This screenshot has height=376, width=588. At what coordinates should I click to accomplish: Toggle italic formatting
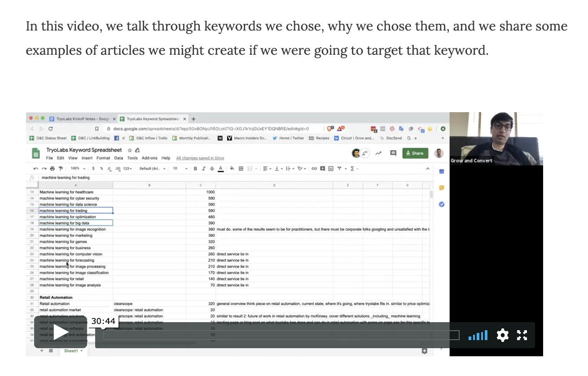203,169
